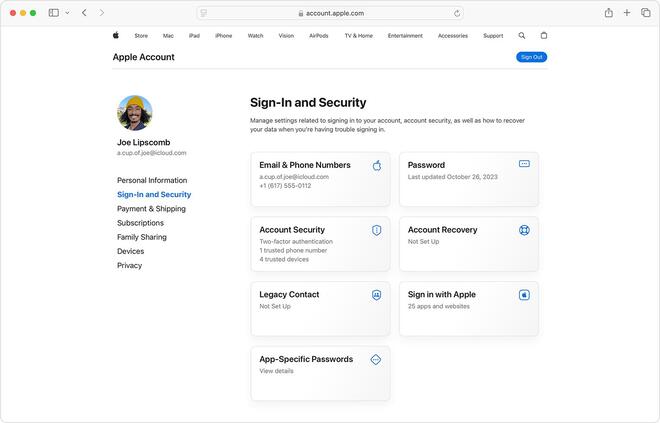Click the Safari share icon
The height and width of the screenshot is (423, 660).
(x=609, y=13)
